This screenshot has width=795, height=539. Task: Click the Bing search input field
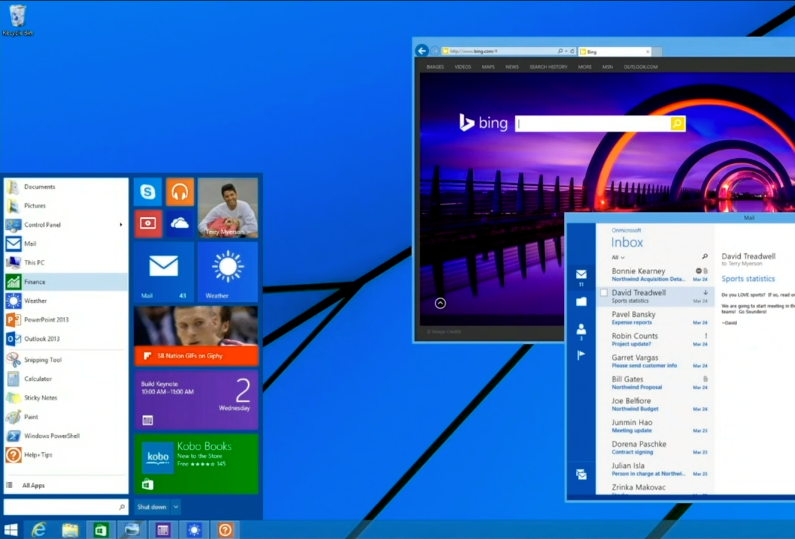593,123
